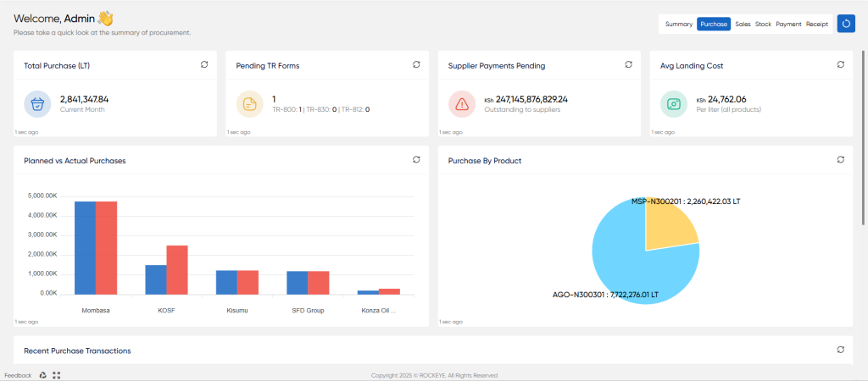The width and height of the screenshot is (868, 381).
Task: Click the blue reload dashboard button
Action: tap(846, 24)
